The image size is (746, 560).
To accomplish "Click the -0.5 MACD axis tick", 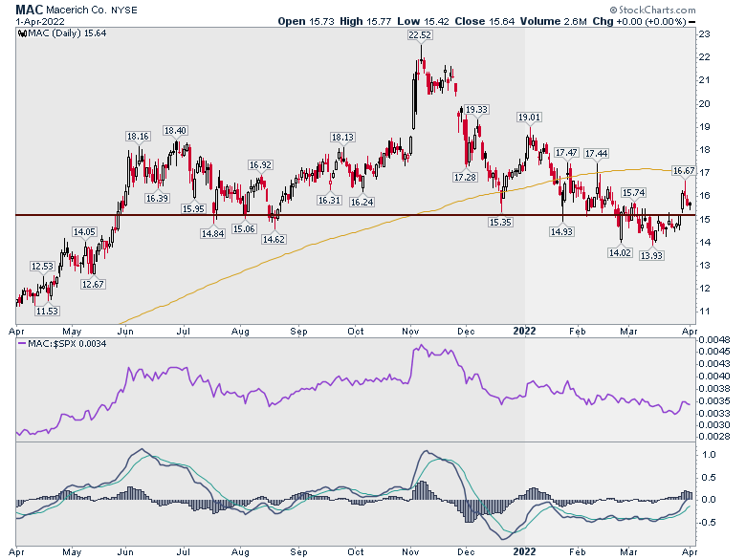I will click(x=707, y=523).
